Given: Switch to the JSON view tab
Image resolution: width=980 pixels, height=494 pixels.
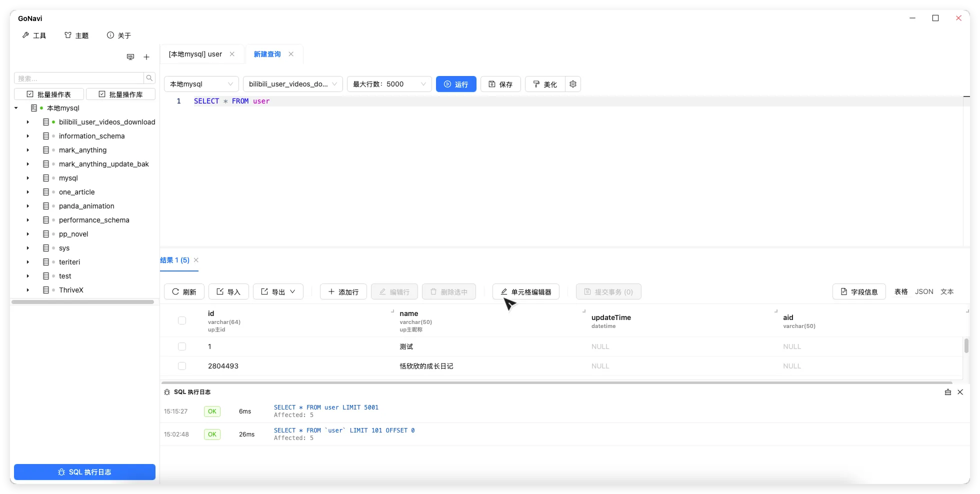Looking at the screenshot, I should tap(924, 291).
